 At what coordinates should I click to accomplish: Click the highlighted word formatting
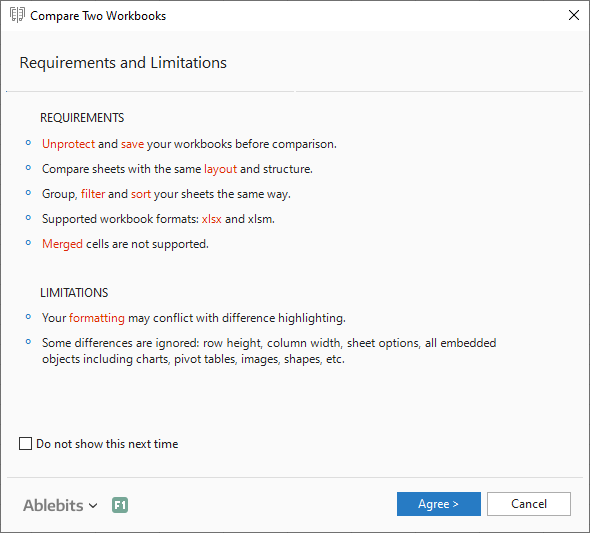click(97, 318)
